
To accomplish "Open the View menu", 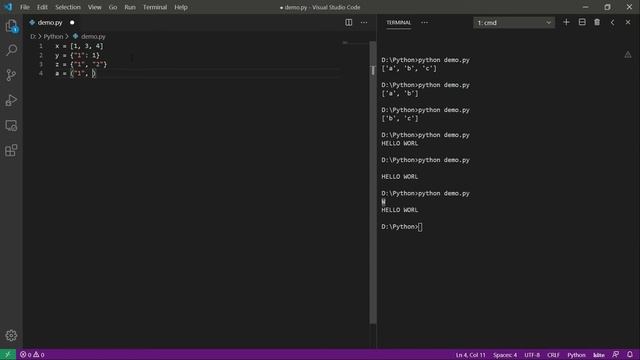I will [95, 7].
